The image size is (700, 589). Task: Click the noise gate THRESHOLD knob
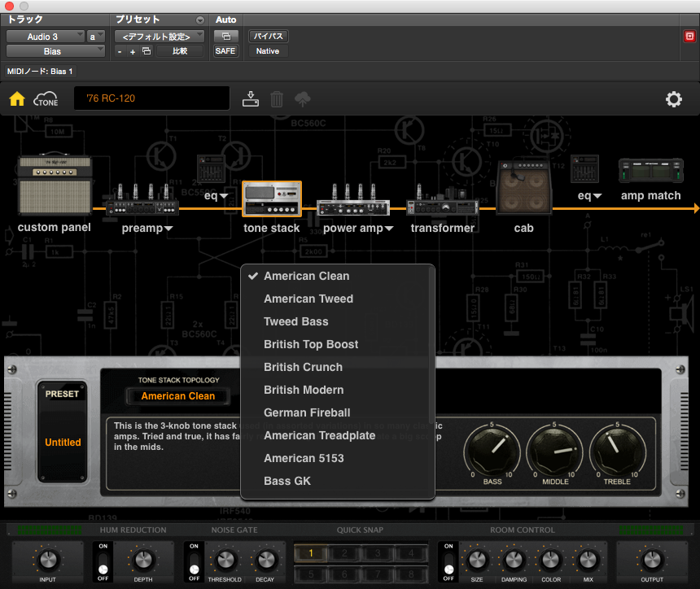225,561
